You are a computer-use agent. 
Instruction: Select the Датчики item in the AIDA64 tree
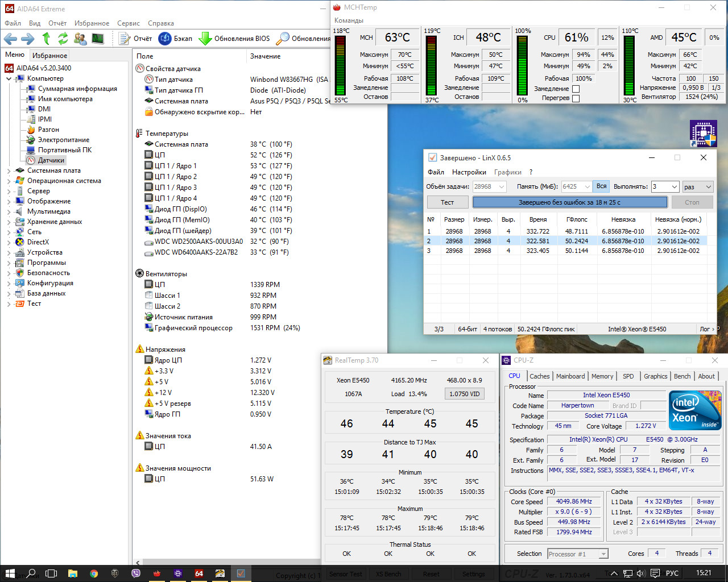click(51, 160)
